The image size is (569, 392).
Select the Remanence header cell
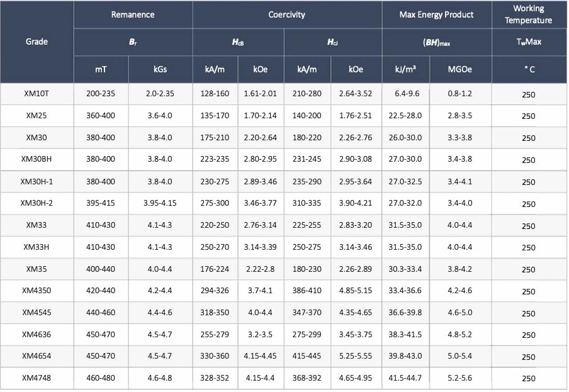tap(133, 14)
